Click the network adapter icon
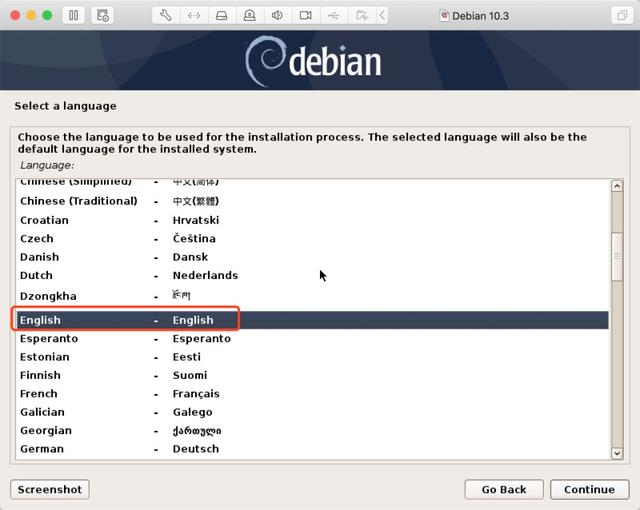Viewport: 640px width, 510px height. (x=193, y=16)
